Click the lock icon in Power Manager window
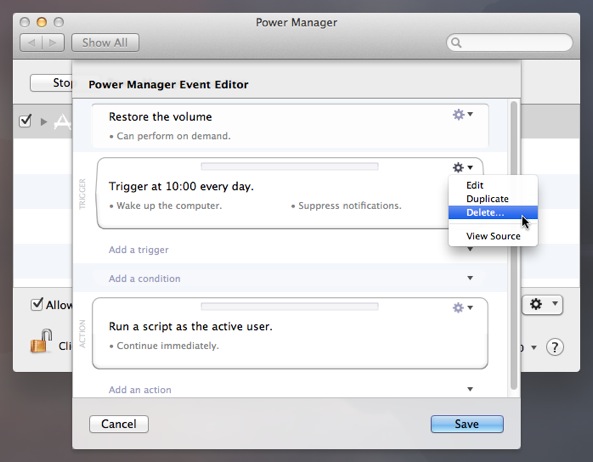 coord(41,341)
